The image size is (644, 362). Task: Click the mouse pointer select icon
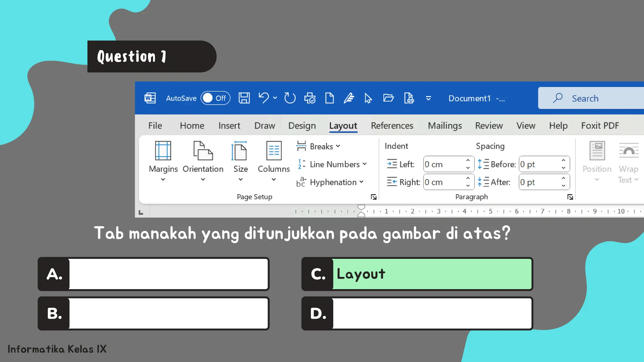point(368,98)
